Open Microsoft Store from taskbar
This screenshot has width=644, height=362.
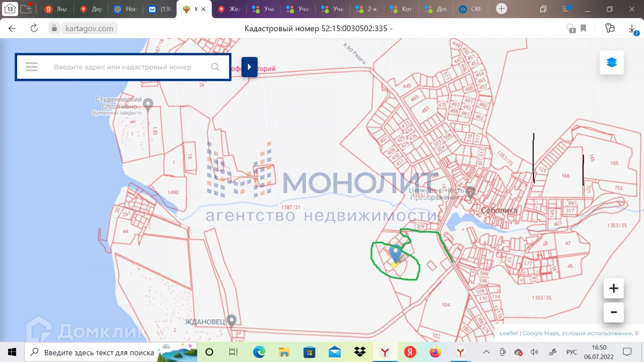(310, 352)
